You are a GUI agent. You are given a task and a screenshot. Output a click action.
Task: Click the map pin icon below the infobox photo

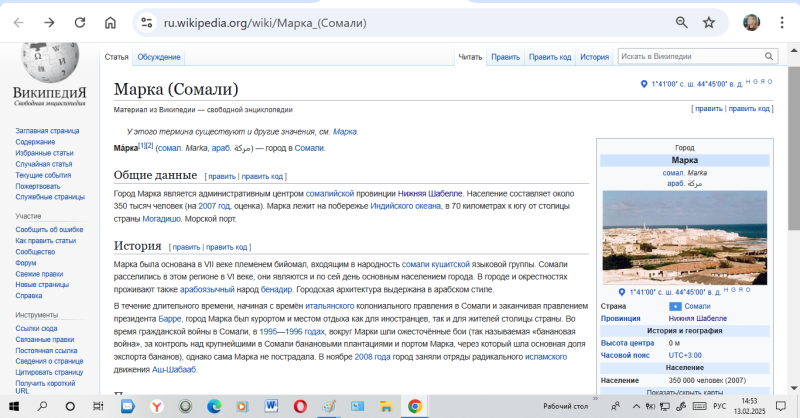pos(621,292)
